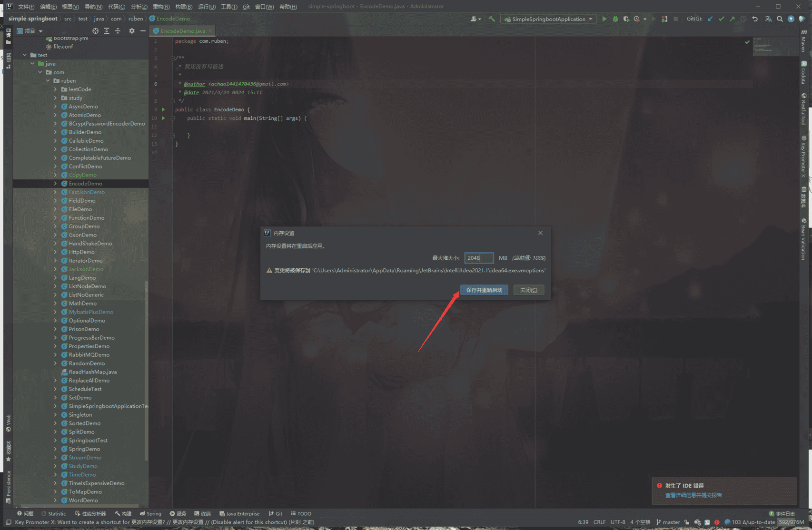The height and width of the screenshot is (530, 812).
Task: Switch to the EncodeDemo.java editor tab
Action: tap(182, 31)
